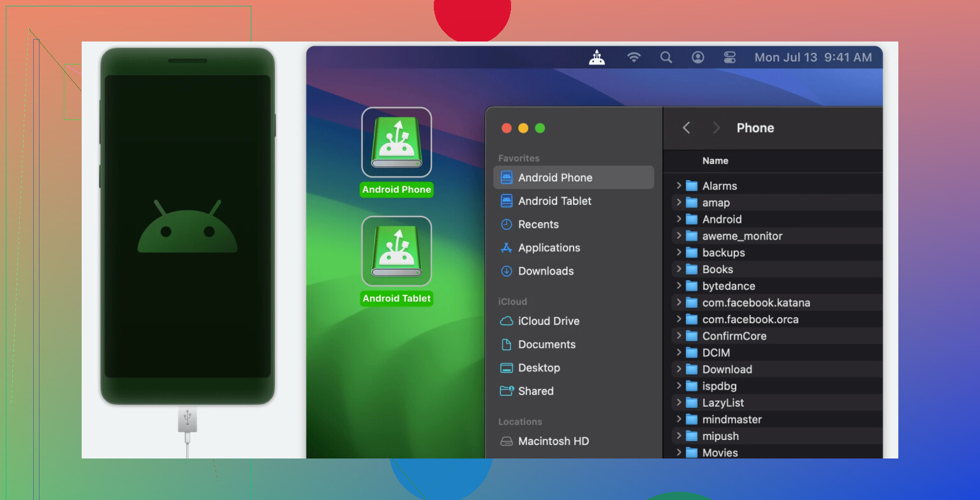Select the Android folder name
Image resolution: width=980 pixels, height=500 pixels.
[722, 219]
